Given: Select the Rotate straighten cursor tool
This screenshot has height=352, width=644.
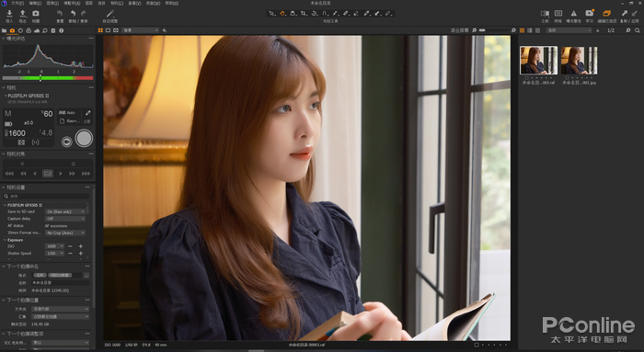Looking at the screenshot, I should (x=315, y=14).
